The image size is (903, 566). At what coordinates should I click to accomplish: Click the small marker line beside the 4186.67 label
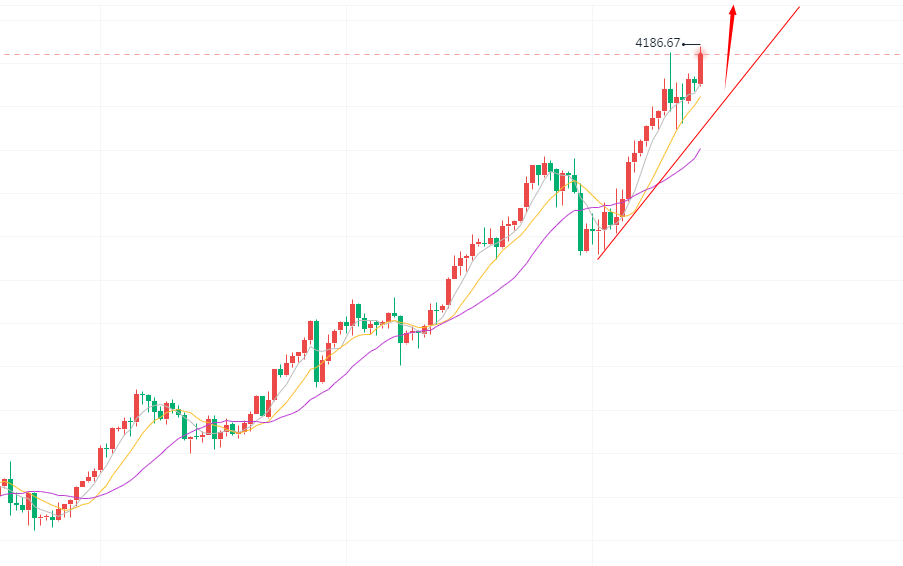[690, 44]
